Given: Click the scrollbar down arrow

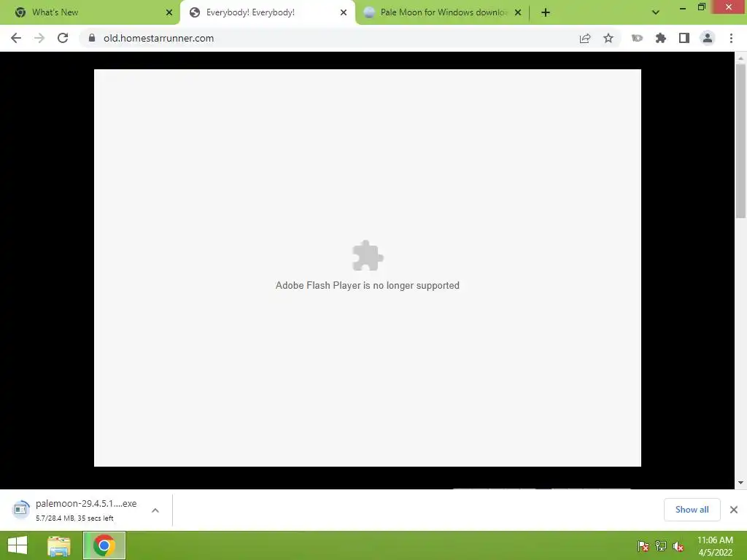Looking at the screenshot, I should [740, 483].
